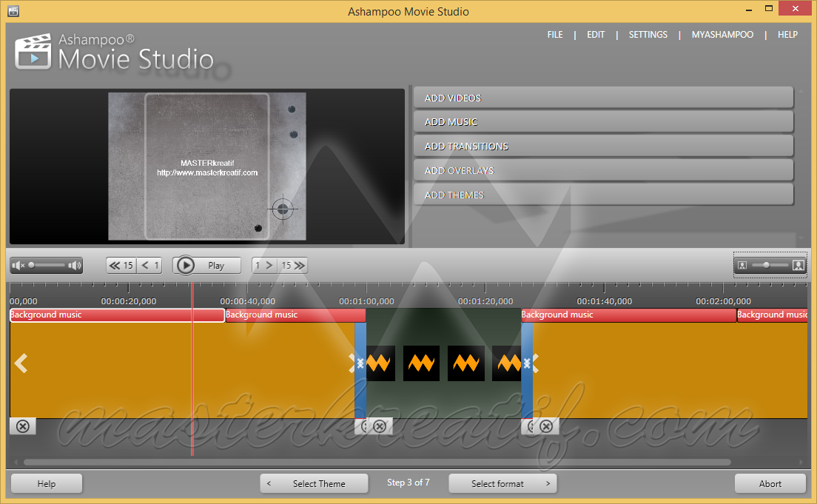Viewport: 817px width, 504px height.
Task: Expand the ADD VIDEOS panel
Action: coord(603,98)
